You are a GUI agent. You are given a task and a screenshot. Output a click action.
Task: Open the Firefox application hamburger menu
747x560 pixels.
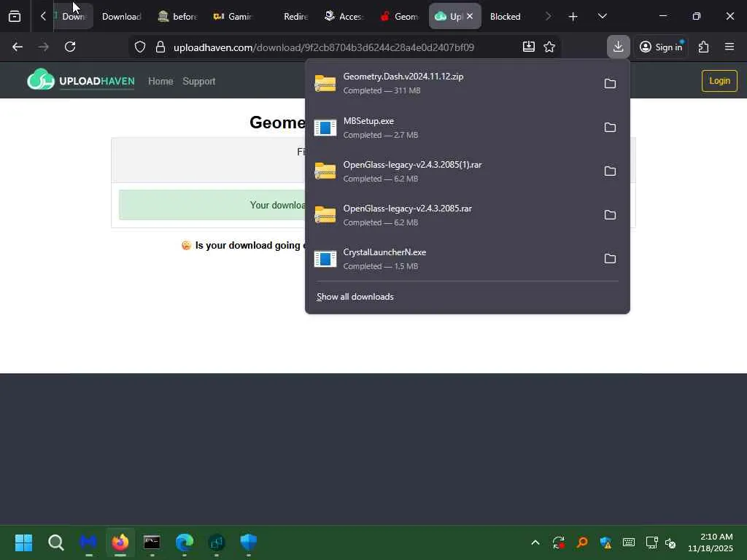tap(729, 47)
